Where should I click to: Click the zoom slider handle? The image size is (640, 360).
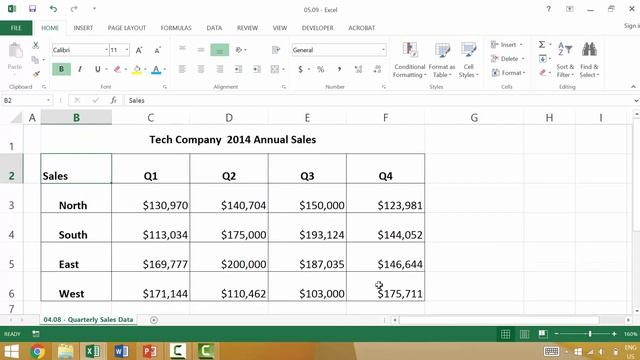(x=590, y=334)
